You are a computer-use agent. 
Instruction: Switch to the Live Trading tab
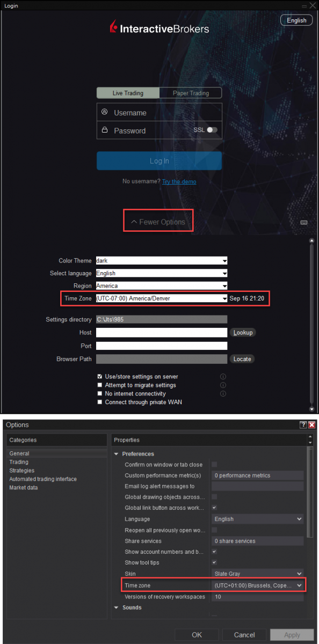(x=128, y=93)
